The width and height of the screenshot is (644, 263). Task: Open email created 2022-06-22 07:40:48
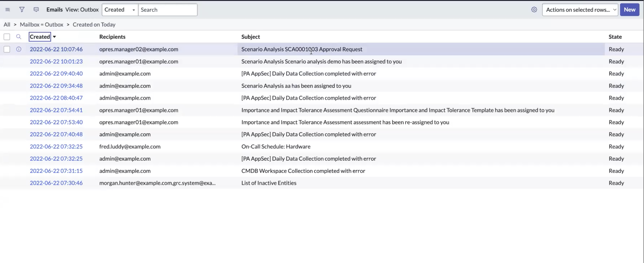[x=56, y=134]
